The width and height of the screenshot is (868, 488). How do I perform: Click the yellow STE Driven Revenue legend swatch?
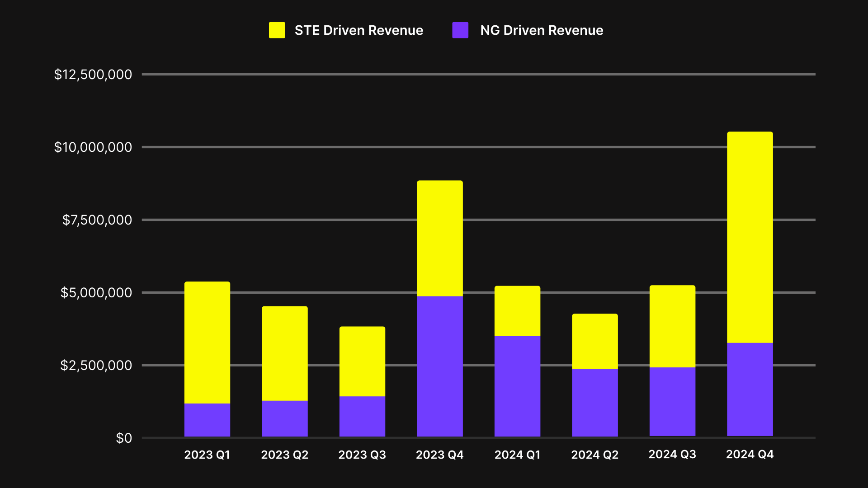point(277,30)
